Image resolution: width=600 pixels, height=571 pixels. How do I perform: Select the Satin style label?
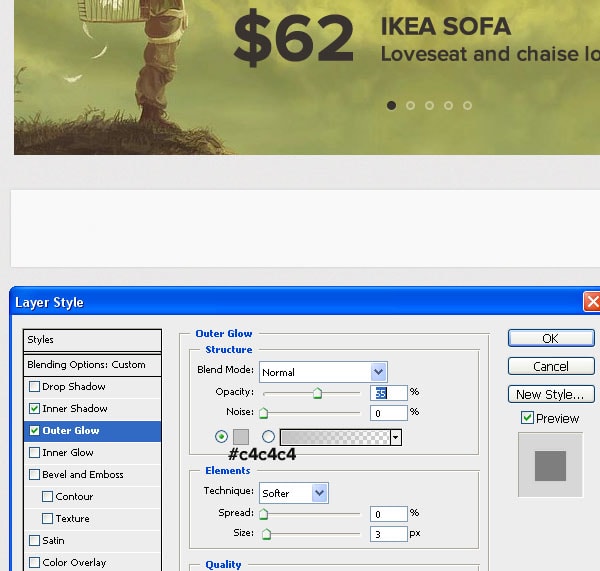(54, 541)
